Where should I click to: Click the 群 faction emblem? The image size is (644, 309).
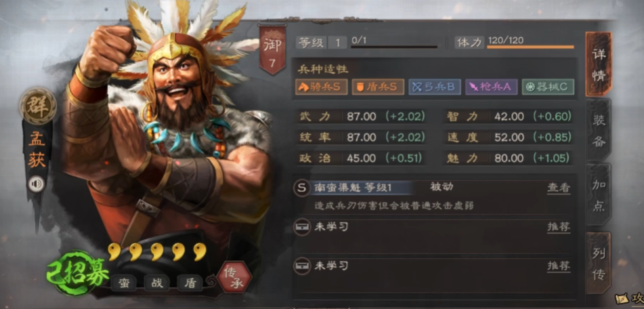pos(38,105)
